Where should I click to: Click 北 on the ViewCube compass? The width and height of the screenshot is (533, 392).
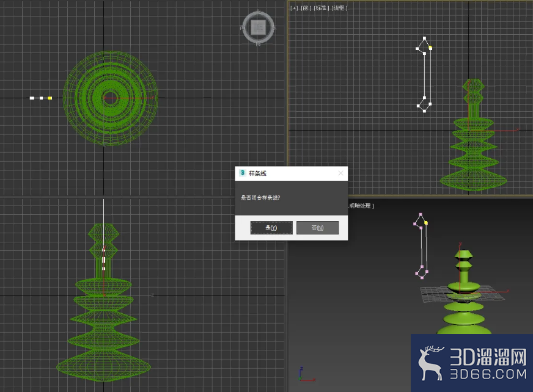tap(259, 12)
